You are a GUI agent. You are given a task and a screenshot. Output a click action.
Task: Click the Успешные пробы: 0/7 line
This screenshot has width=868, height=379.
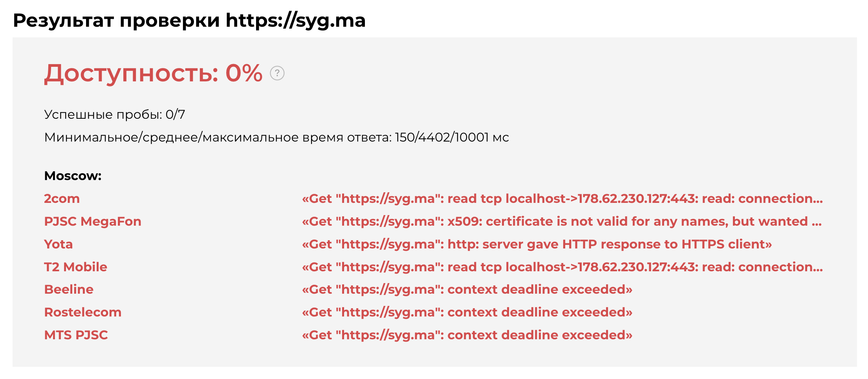pos(114,114)
